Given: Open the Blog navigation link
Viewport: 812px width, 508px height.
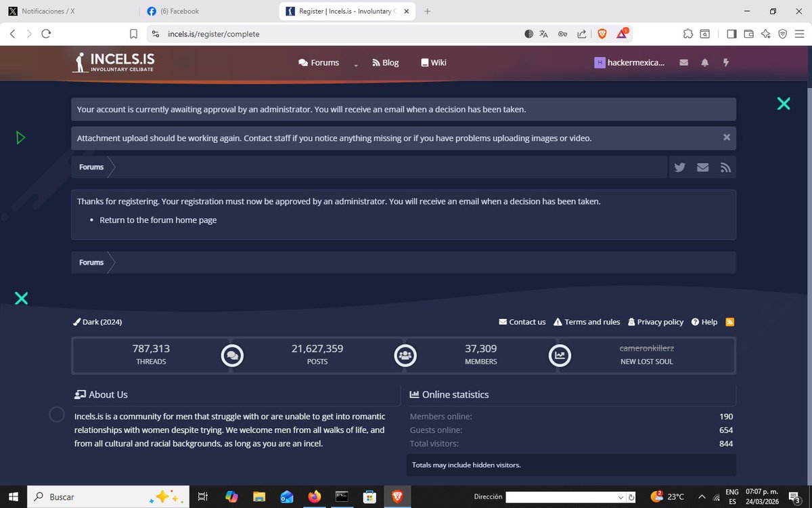Looking at the screenshot, I should pyautogui.click(x=386, y=62).
